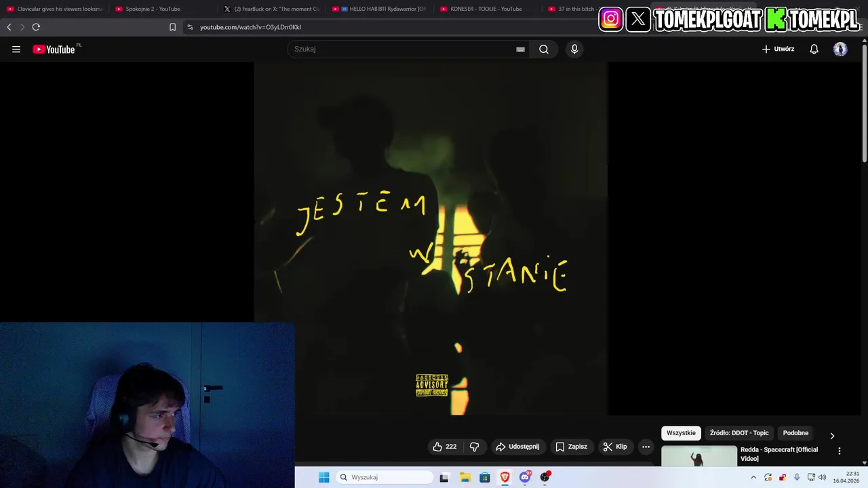The width and height of the screenshot is (868, 488).
Task: Open options menu for Redda Spacecraft video
Action: 839,451
